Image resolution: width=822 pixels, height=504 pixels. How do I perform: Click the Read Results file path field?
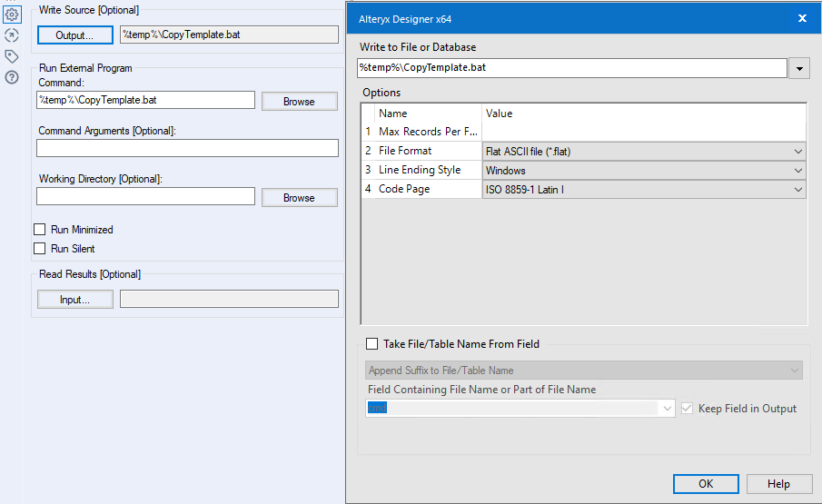(229, 299)
